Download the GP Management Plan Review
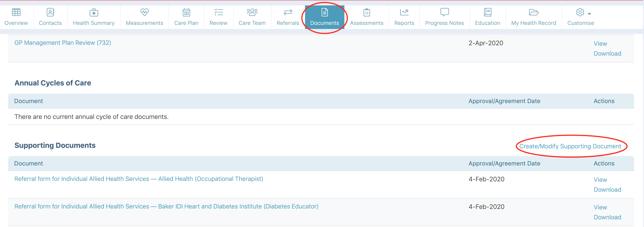The image size is (644, 227). (607, 54)
